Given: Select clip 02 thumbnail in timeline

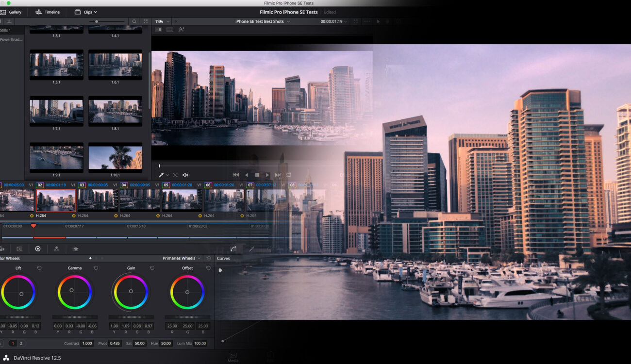Looking at the screenshot, I should [56, 200].
